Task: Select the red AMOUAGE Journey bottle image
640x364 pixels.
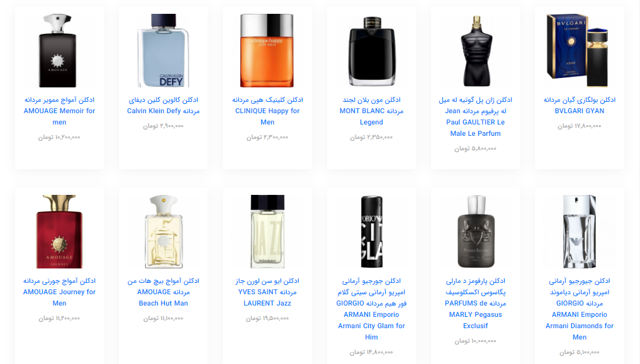Action: click(x=59, y=231)
